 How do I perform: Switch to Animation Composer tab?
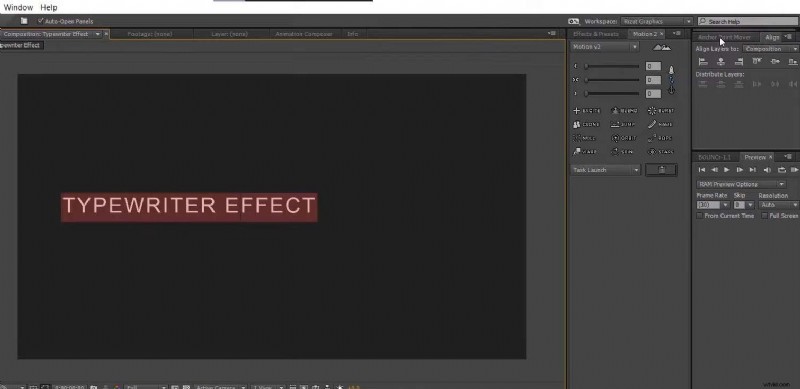[x=304, y=34]
